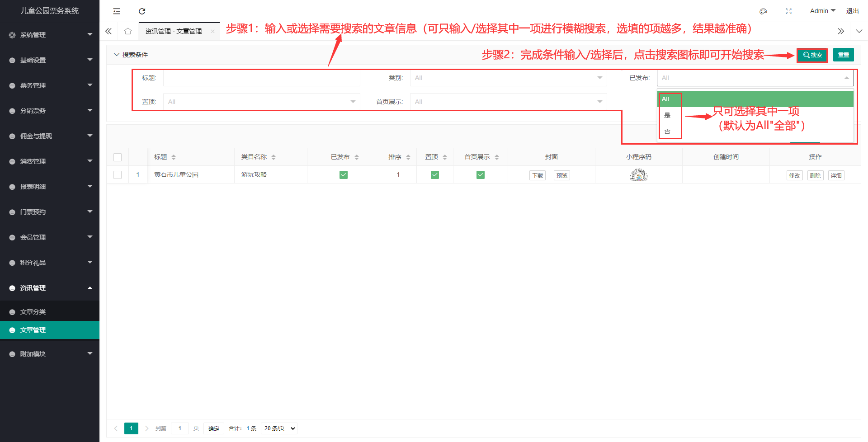Expand 基础设置 menu
Image resolution: width=868 pixels, height=442 pixels.
coord(50,60)
